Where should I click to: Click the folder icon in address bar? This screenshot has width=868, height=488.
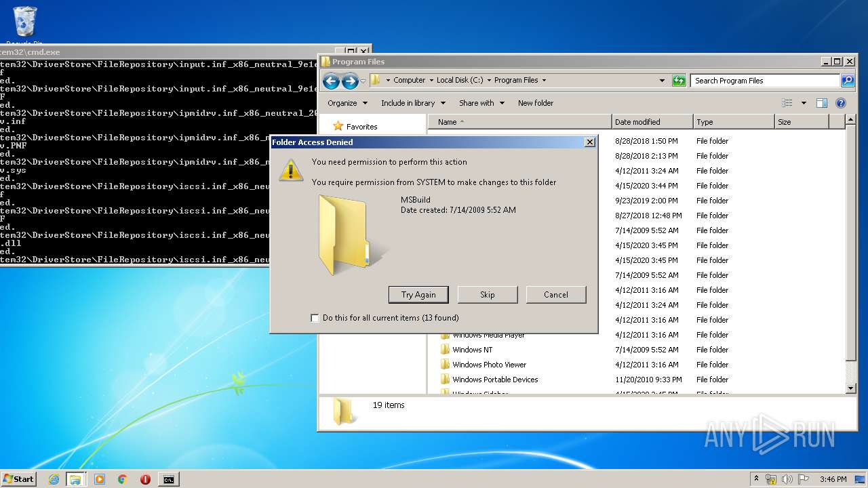coord(376,80)
